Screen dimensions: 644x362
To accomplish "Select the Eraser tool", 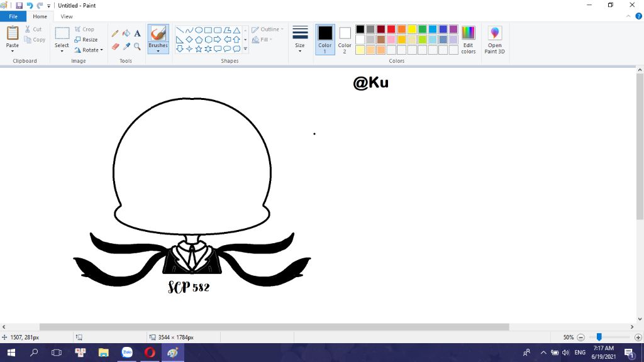I will point(115,47).
